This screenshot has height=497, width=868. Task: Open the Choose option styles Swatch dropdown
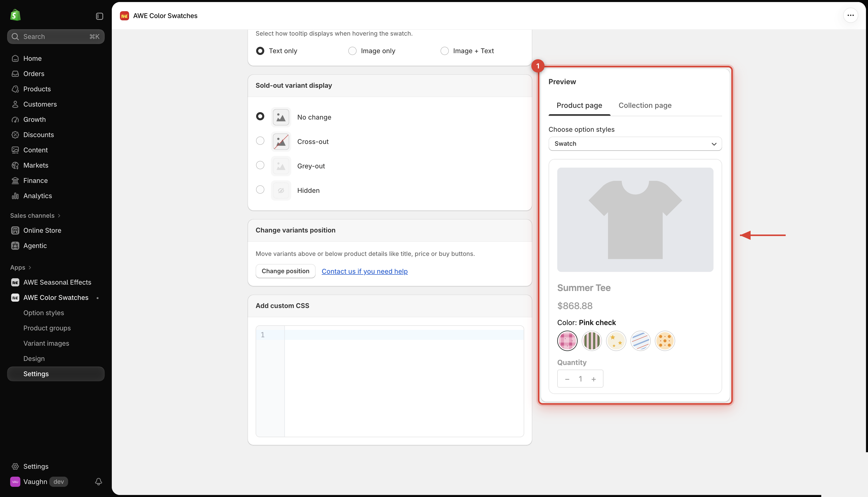pos(635,144)
